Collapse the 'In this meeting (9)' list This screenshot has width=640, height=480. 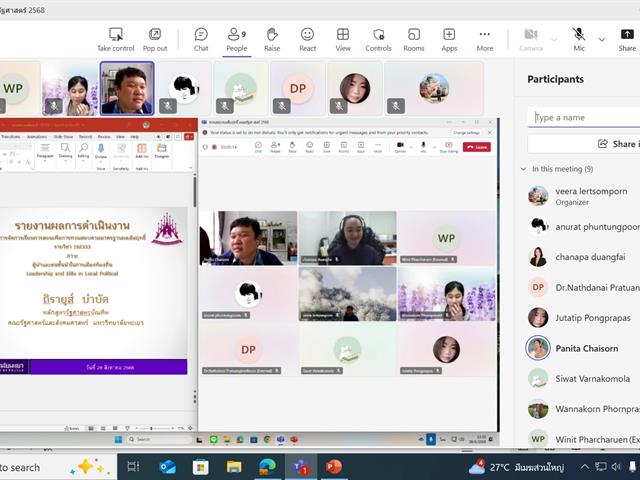[x=524, y=169]
